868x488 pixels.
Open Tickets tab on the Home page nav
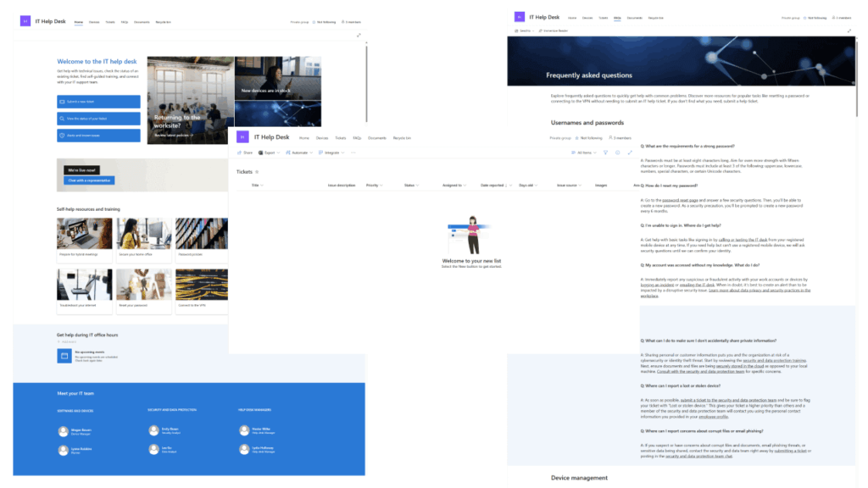click(x=110, y=22)
